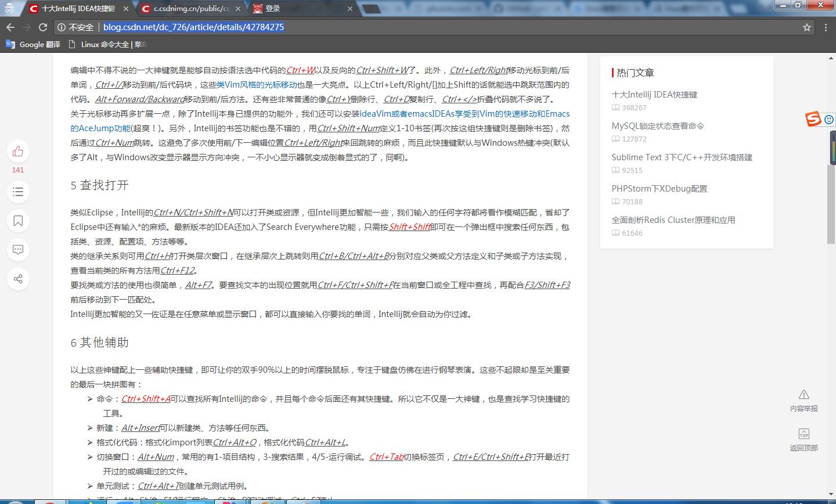Reload the page with refresh icon
This screenshot has width=836, height=504.
[x=42, y=27]
